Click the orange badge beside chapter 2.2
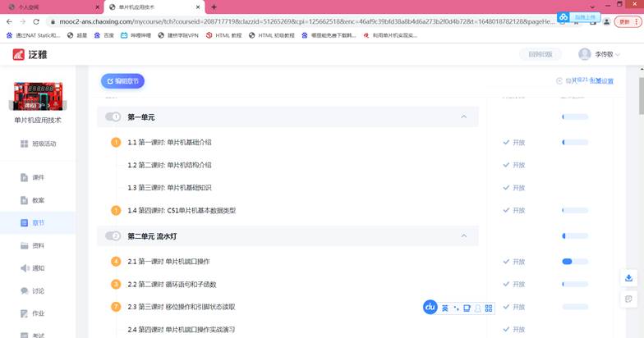Viewport: 644px width, 338px height. 116,284
